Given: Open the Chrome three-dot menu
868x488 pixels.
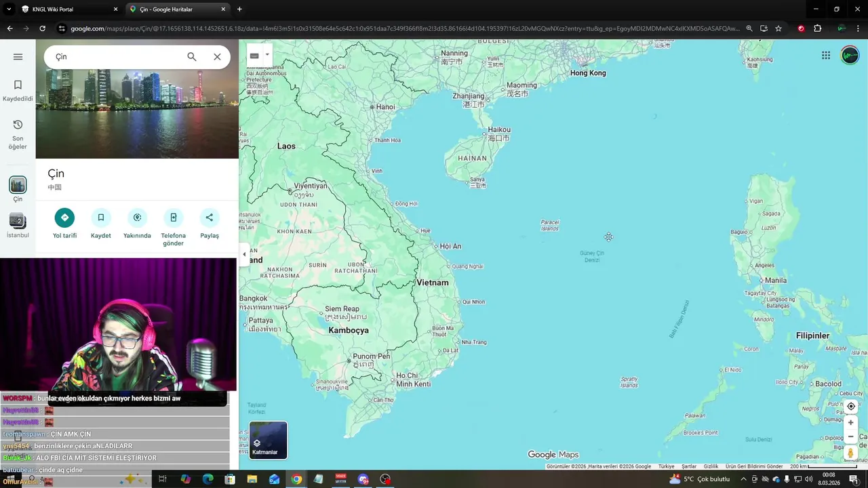Looking at the screenshot, I should pyautogui.click(x=859, y=28).
